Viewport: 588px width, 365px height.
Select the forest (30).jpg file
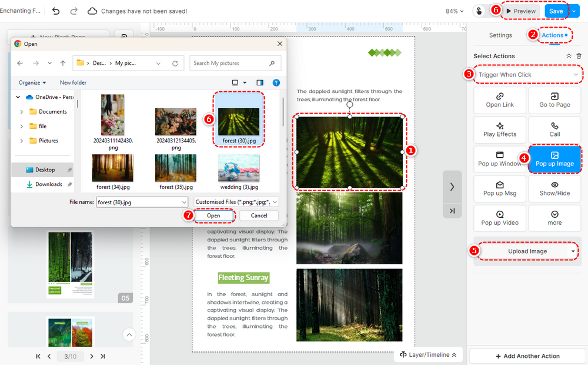(239, 120)
